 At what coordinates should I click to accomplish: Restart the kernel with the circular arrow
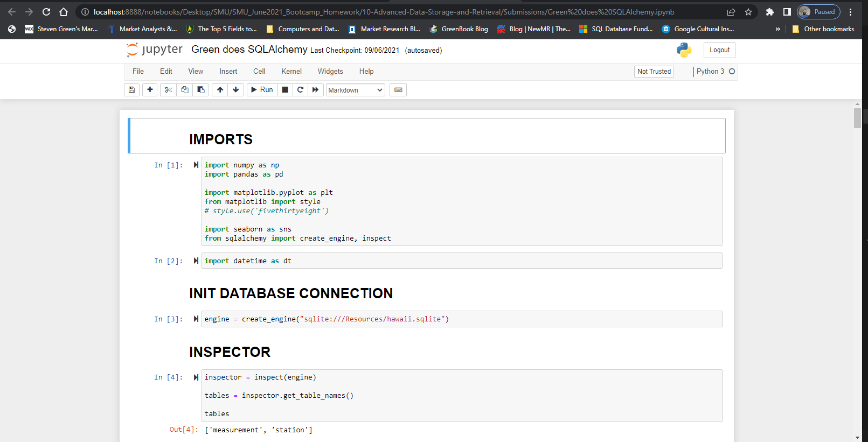tap(300, 90)
